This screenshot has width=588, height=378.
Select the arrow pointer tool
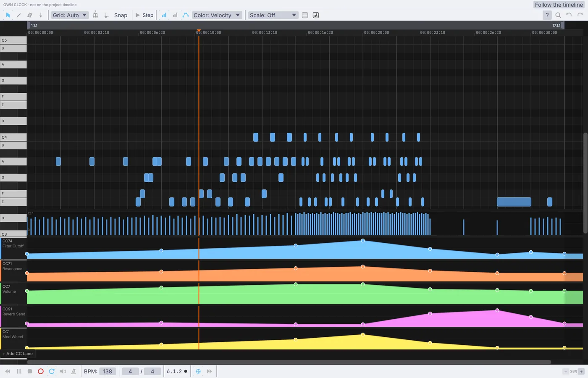[x=8, y=15]
